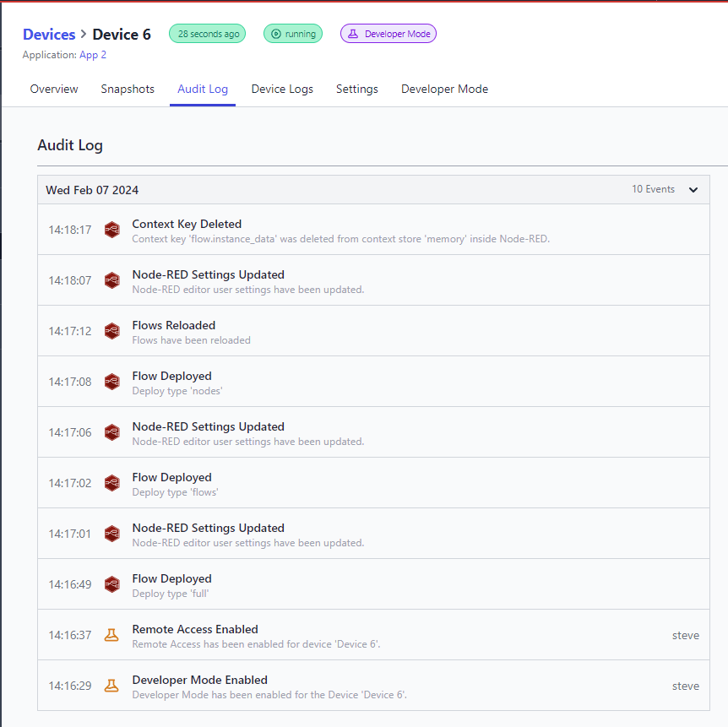
Task: Open the Device Logs tab
Action: 282,89
